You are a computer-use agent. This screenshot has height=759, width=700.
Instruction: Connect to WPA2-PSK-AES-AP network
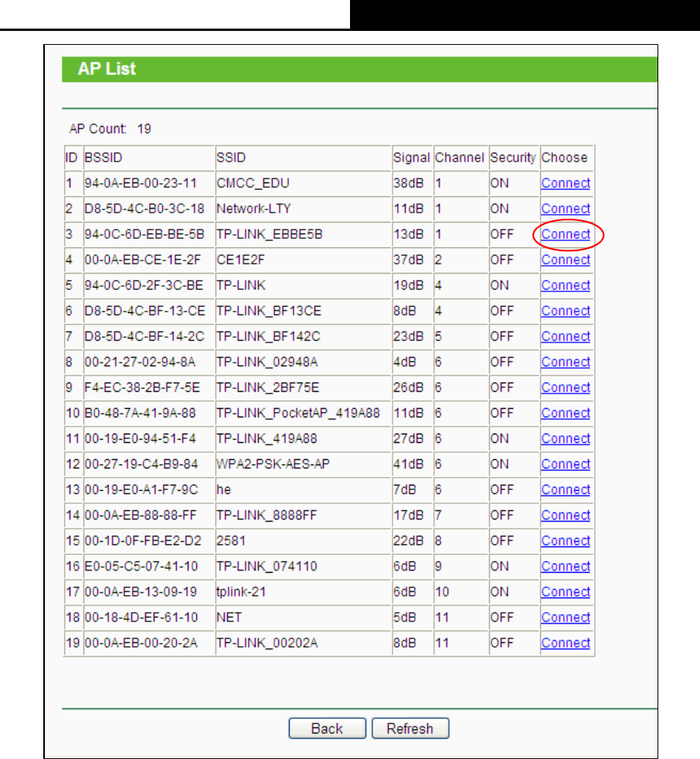[x=566, y=465]
